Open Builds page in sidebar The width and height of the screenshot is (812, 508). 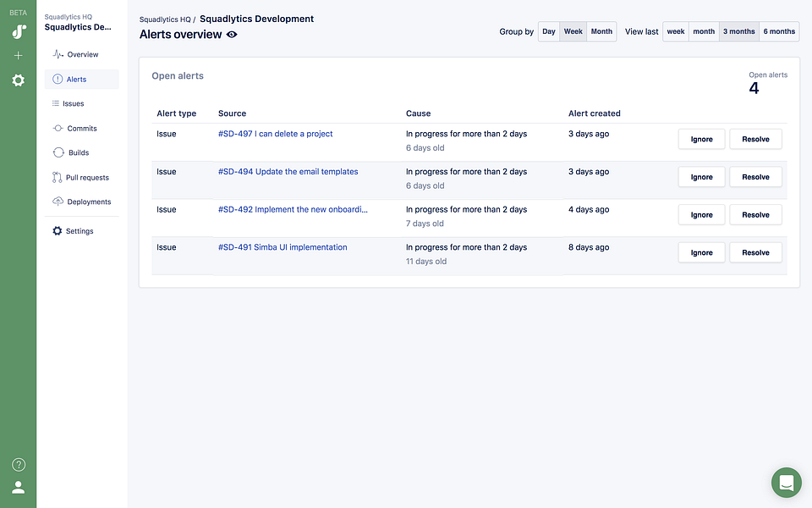(x=82, y=152)
